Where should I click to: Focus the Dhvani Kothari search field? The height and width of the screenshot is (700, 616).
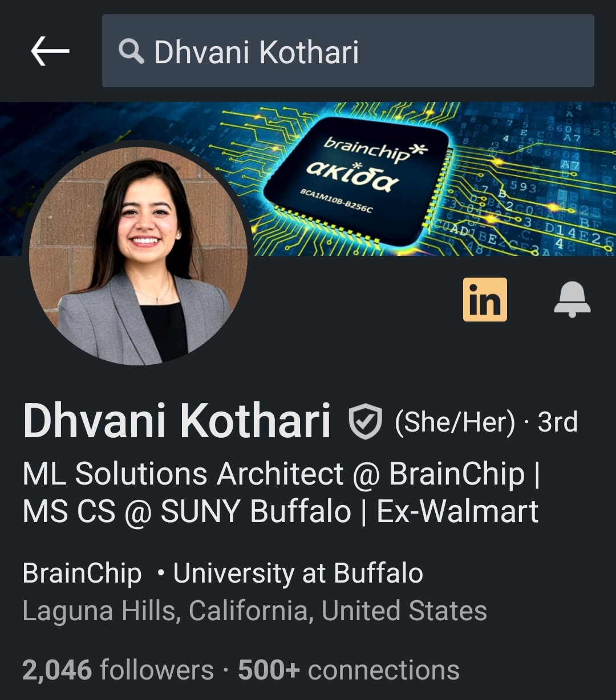tap(348, 51)
